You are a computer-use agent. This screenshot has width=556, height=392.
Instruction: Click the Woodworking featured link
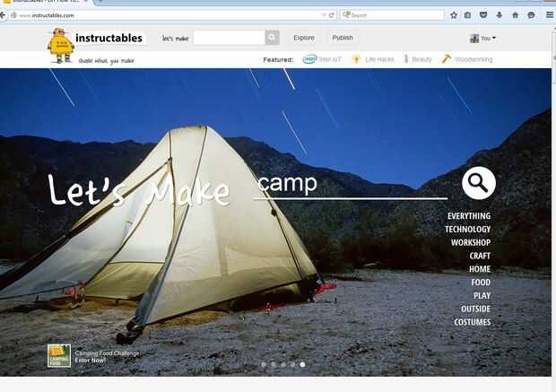point(467,59)
